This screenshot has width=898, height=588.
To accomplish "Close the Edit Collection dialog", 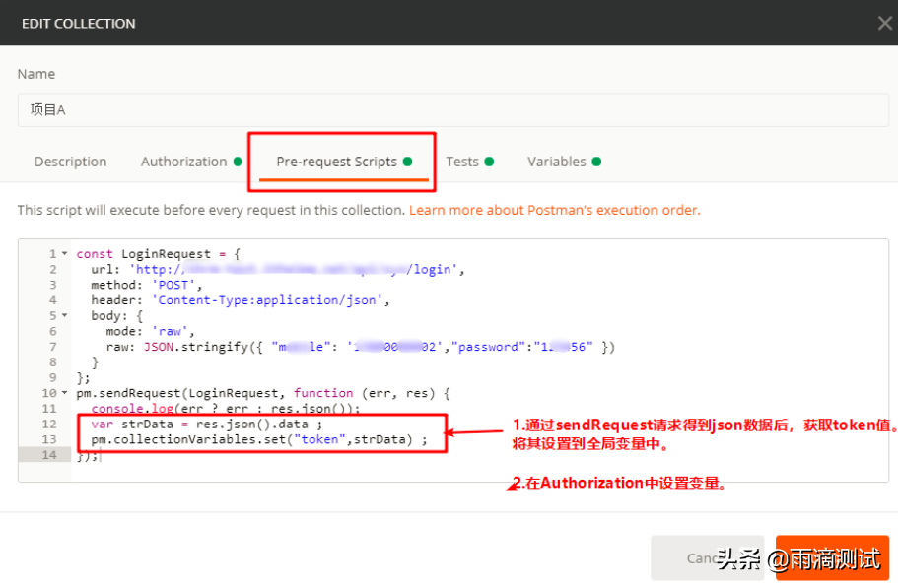I will pyautogui.click(x=884, y=23).
